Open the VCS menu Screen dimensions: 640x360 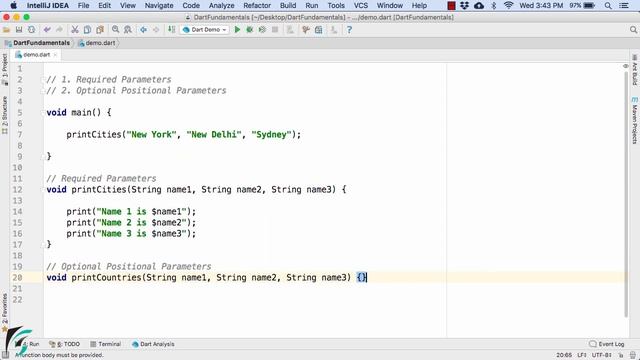[360, 5]
